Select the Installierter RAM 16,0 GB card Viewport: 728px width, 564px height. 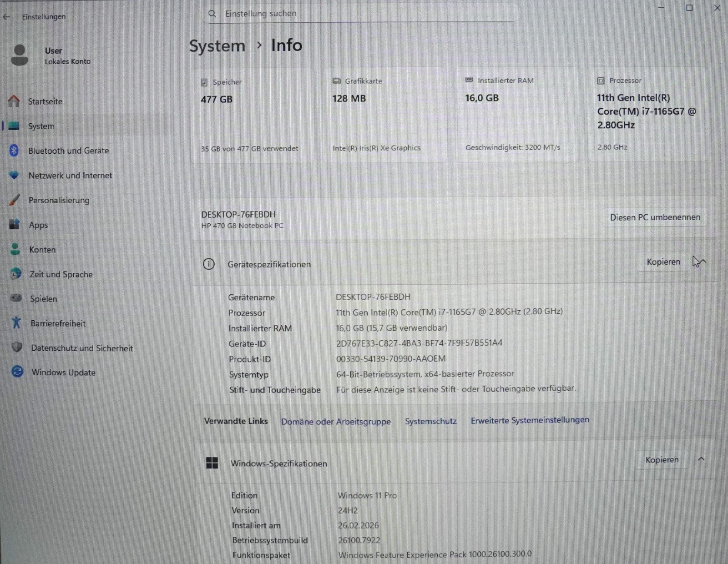517,114
